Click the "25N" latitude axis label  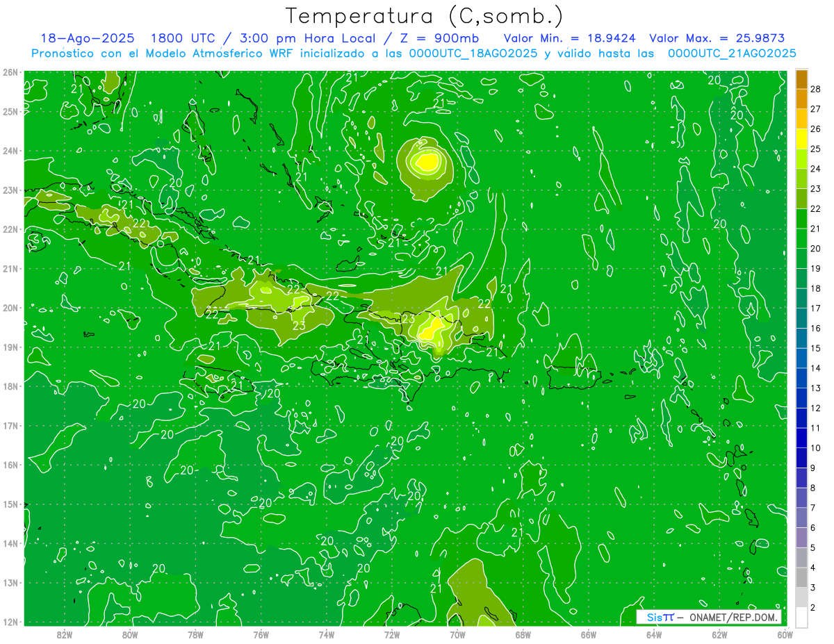[10, 112]
